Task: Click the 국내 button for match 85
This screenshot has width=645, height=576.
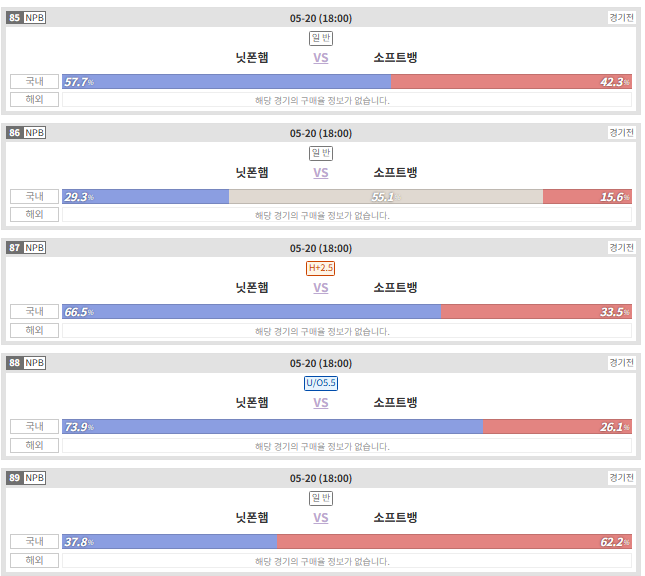Action: click(35, 81)
